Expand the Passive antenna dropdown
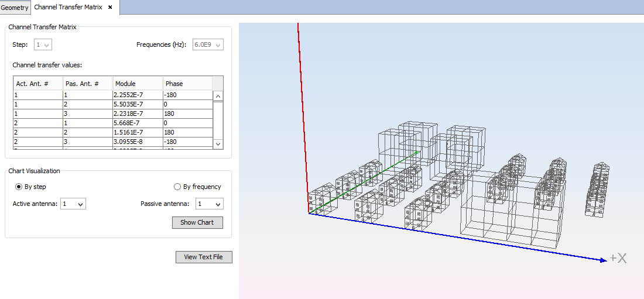Viewport: 644px width, 299px height. click(x=210, y=204)
